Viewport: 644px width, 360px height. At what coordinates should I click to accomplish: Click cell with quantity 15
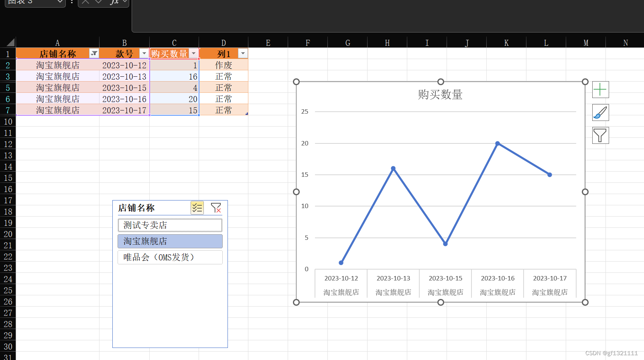point(174,110)
